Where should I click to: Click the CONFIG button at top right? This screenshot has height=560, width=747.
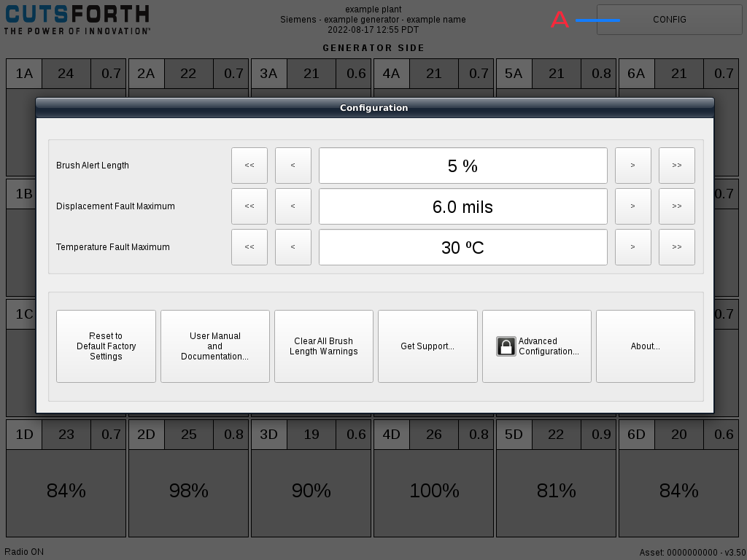click(x=669, y=20)
